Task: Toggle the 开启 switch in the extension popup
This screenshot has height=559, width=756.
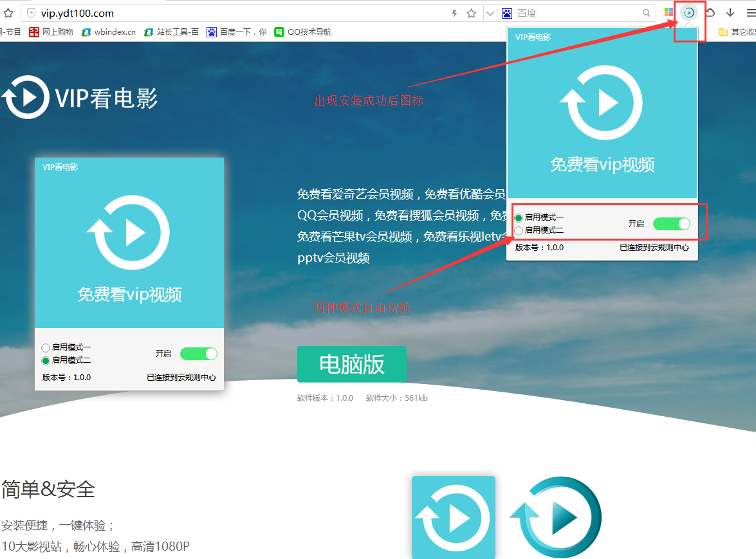Action: point(671,224)
